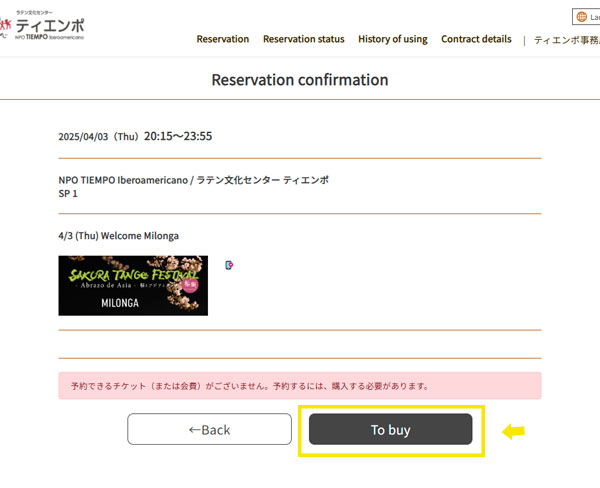The image size is (600, 488).
Task: Click the 4/3 (Thu) Welcome Milonga title
Action: (x=119, y=236)
